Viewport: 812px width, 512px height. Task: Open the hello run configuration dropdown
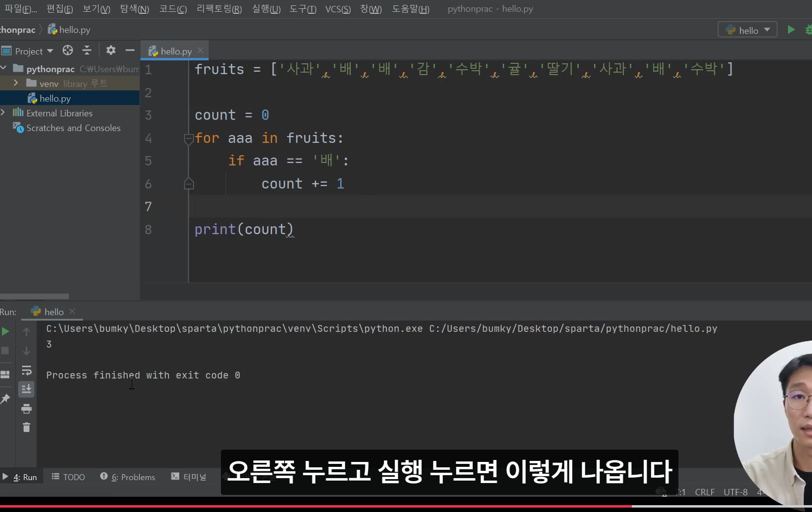point(747,30)
